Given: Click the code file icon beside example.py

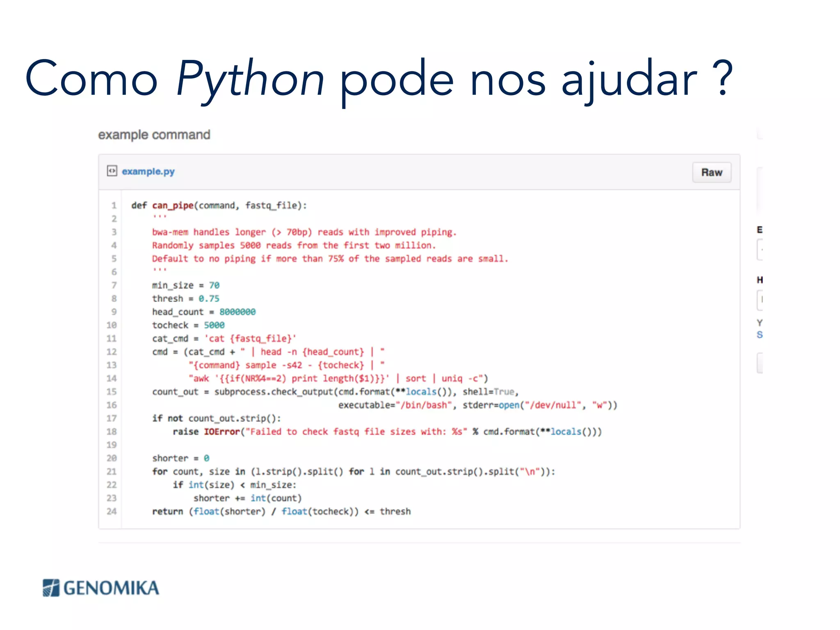Looking at the screenshot, I should point(112,171).
